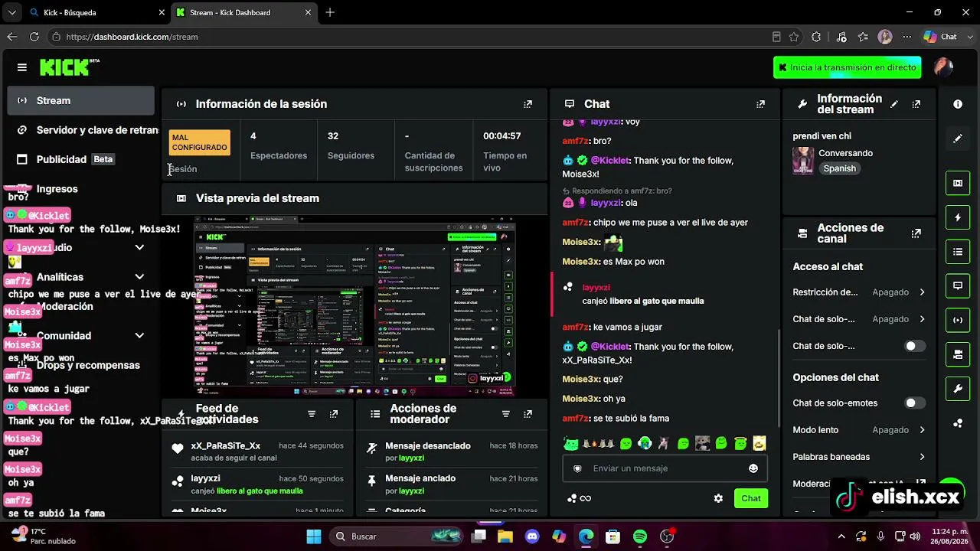Click Mensaje anclado moderator action
This screenshot has width=980, height=551.
pyautogui.click(x=420, y=478)
